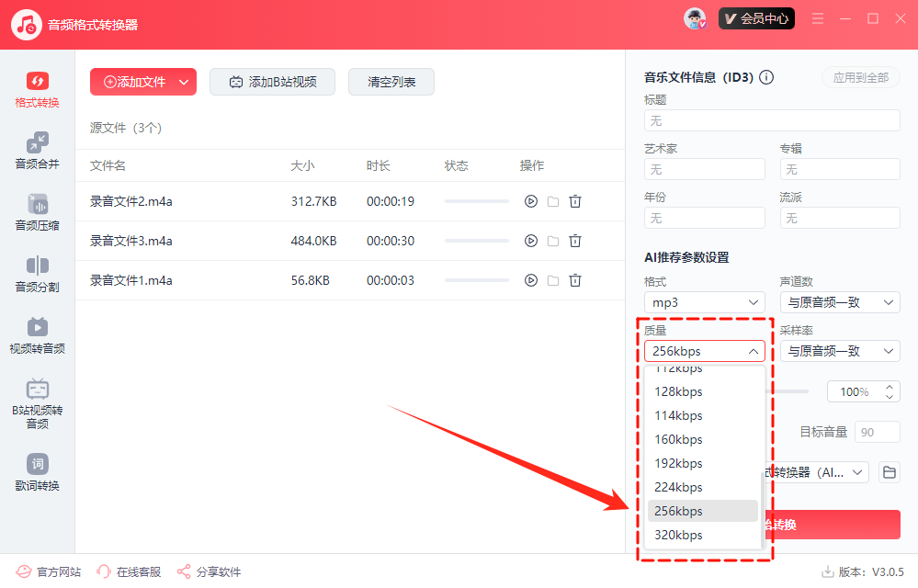The width and height of the screenshot is (918, 588).
Task: Choose 320kbps from the quality list
Action: pos(703,535)
